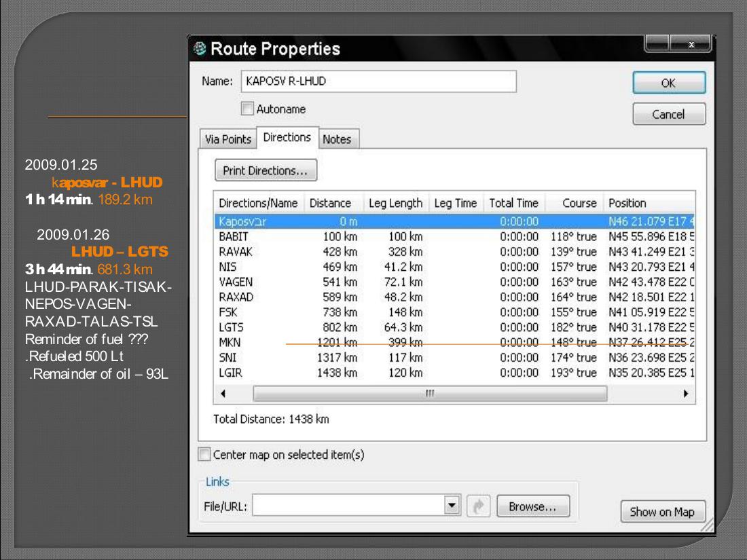Select the VAGEN waypoint row
The width and height of the screenshot is (747, 560).
tap(454, 282)
